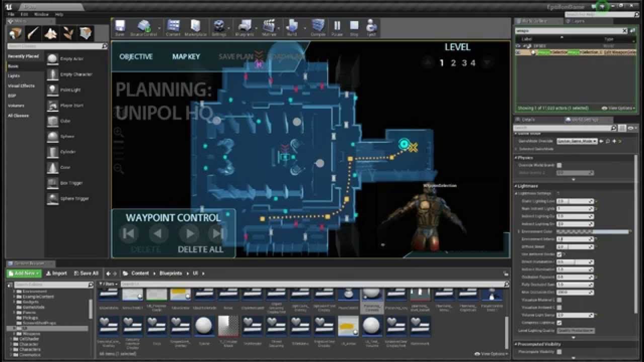Select the Sphere Trigger icon

click(52, 199)
